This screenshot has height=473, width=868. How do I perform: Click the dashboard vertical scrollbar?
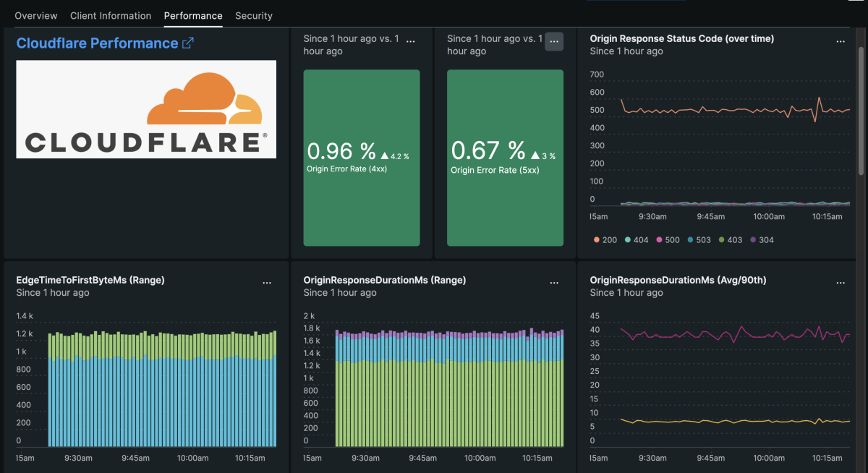[860, 108]
